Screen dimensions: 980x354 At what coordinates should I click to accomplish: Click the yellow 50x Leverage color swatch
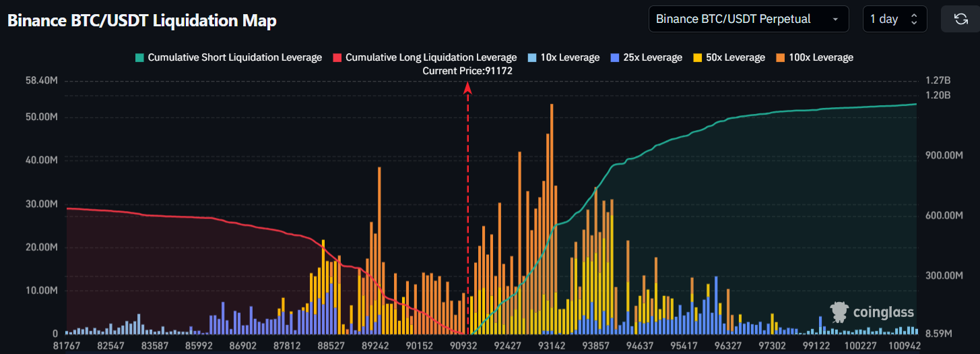696,57
